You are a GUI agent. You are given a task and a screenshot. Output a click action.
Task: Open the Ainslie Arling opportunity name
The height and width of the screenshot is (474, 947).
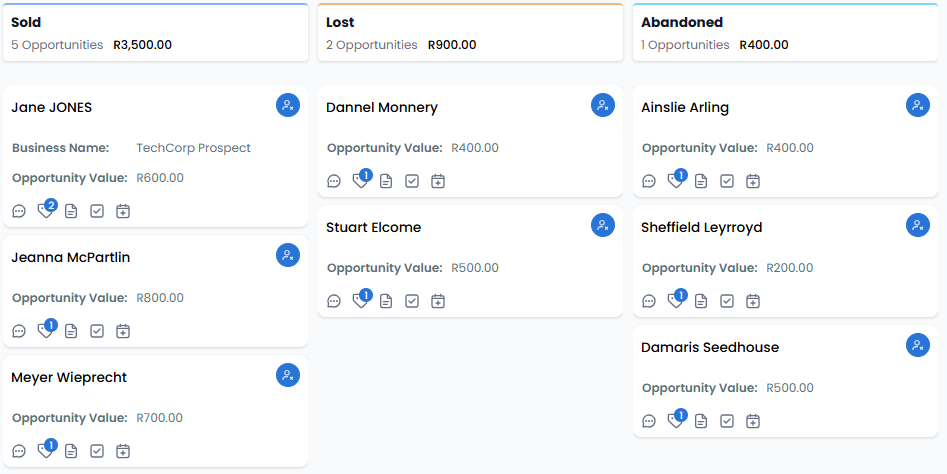tap(685, 107)
